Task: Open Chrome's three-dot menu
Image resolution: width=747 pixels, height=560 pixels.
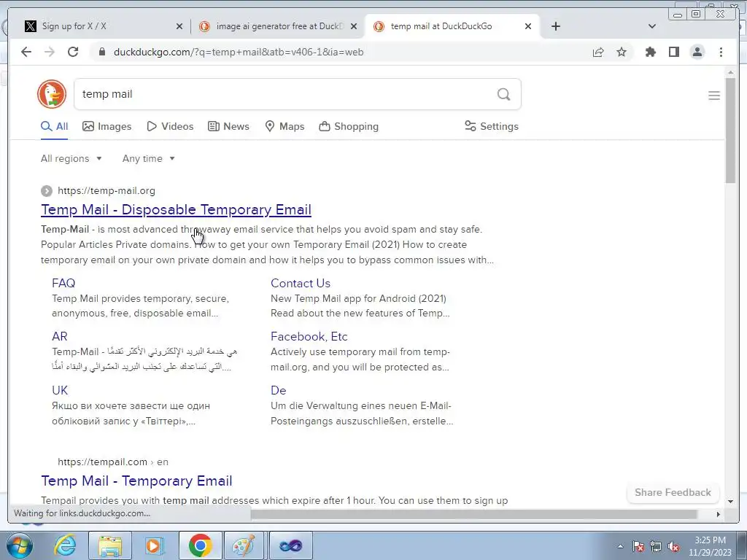Action: pos(721,52)
